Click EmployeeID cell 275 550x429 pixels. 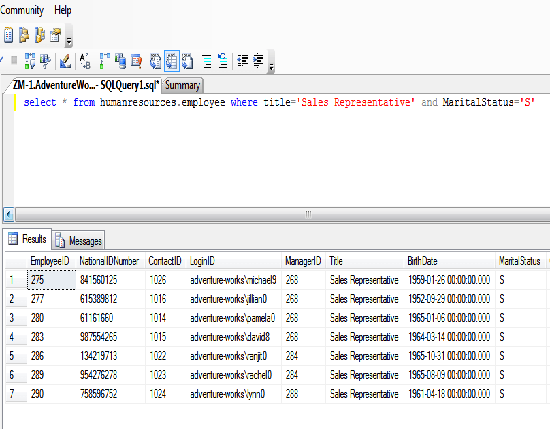51,280
